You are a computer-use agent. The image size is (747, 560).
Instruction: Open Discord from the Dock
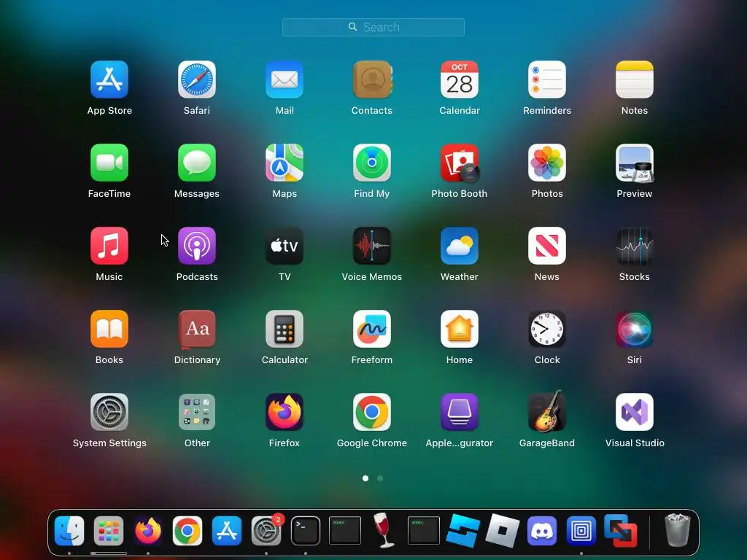(x=542, y=531)
